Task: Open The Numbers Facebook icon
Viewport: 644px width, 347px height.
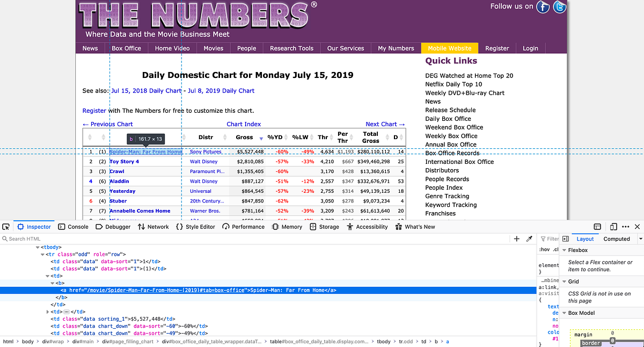Action: pos(544,7)
